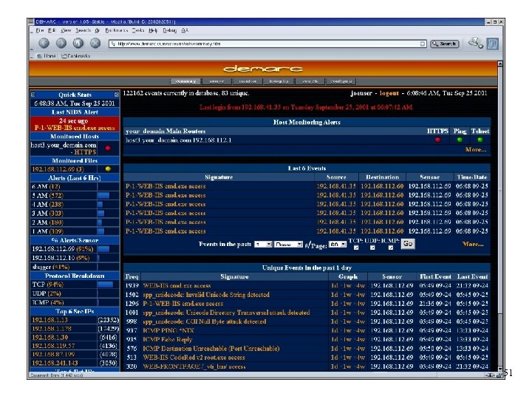Viewport: 532px width, 399px height.
Task: Click More link under Last 6 Events
Action: [473, 244]
